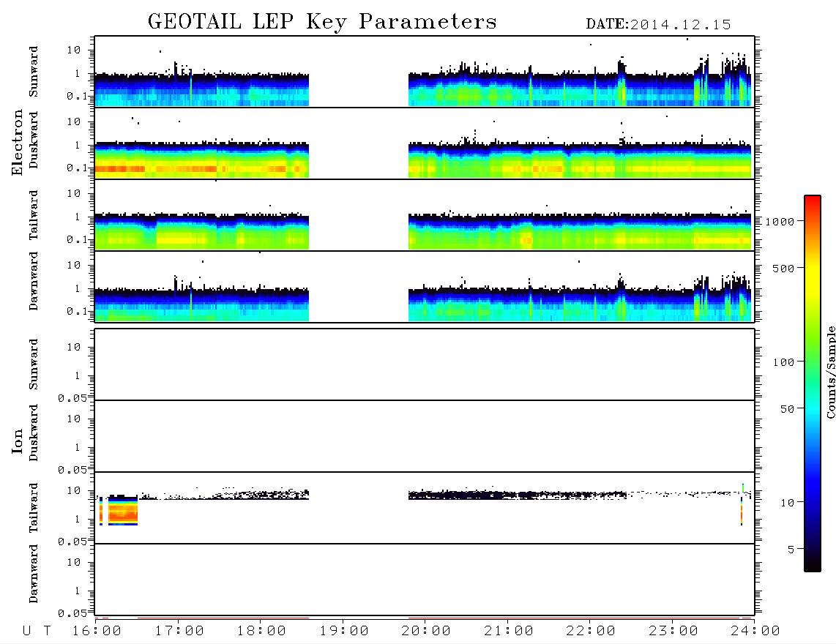The width and height of the screenshot is (836, 644).
Task: Select the 'Ion' group axis label
Action: tap(17, 441)
